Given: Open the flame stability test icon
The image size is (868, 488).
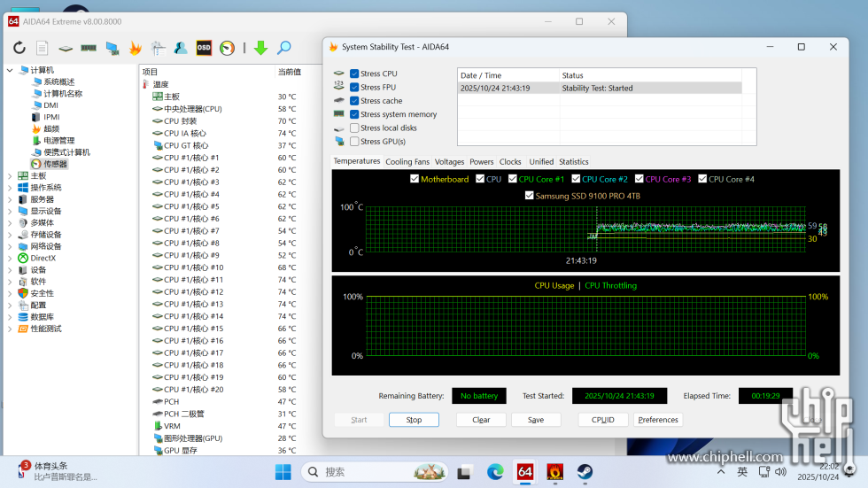Looking at the screenshot, I should click(135, 48).
